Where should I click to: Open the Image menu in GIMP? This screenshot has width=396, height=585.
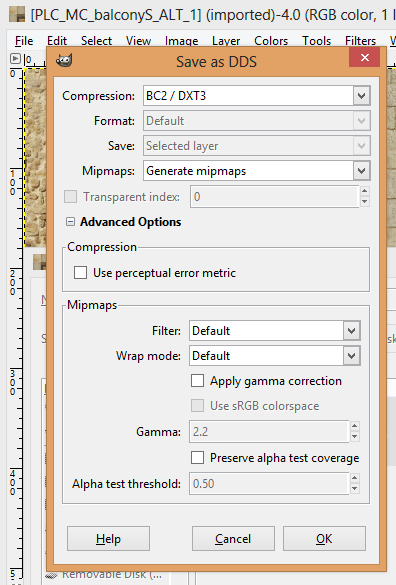tap(181, 40)
